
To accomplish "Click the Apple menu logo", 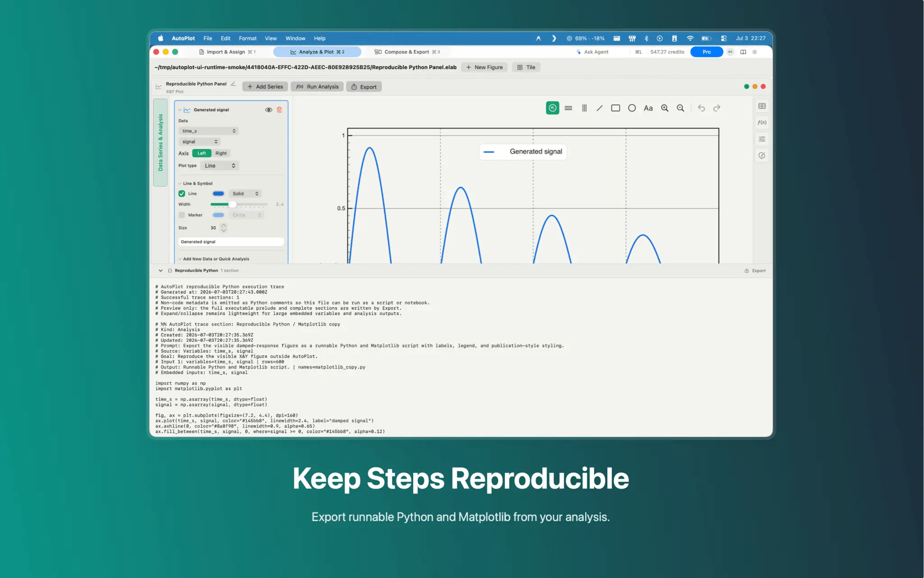I will pyautogui.click(x=161, y=38).
